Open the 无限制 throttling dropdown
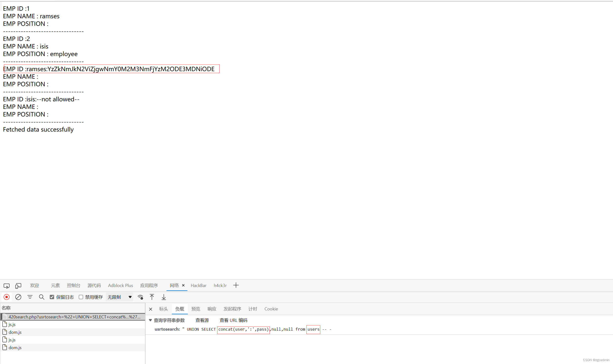Image resolution: width=613 pixels, height=364 pixels. pos(119,297)
